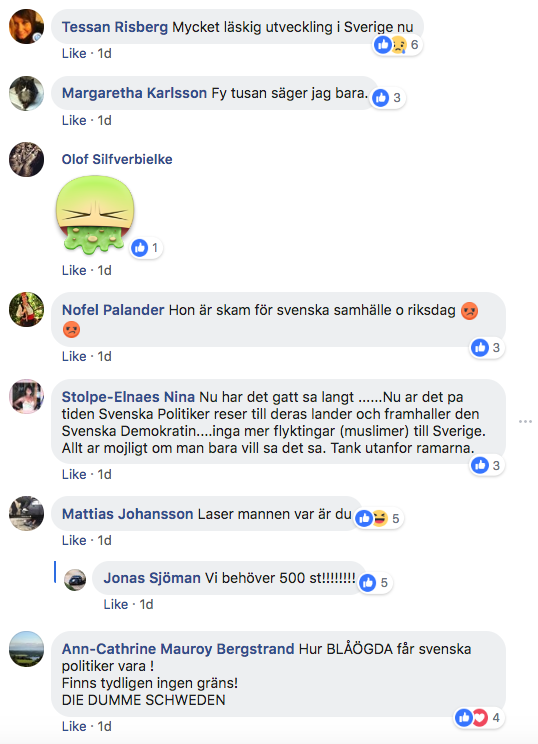
Task: Show who liked Stolpe-Elnaes Nina's comment
Action: coord(487,465)
